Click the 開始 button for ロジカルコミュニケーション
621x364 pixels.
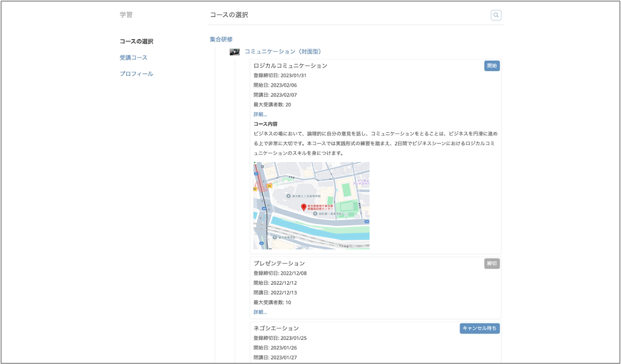tap(492, 66)
